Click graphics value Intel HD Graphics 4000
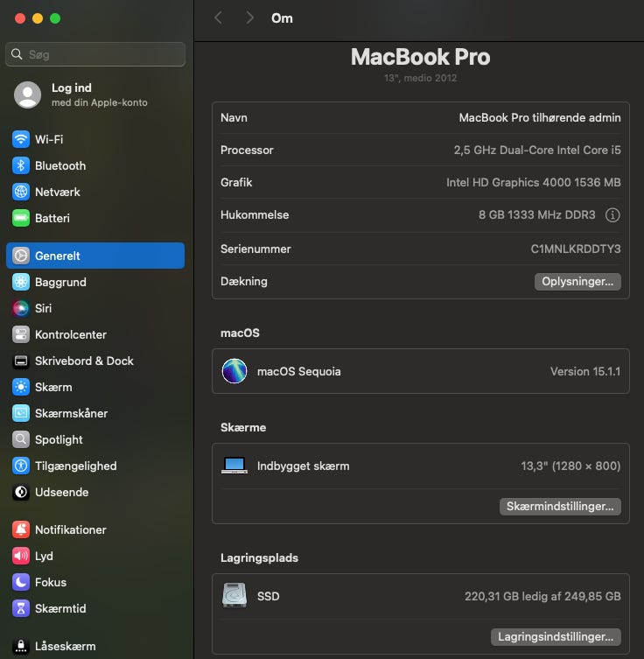This screenshot has height=659, width=644. point(534,182)
